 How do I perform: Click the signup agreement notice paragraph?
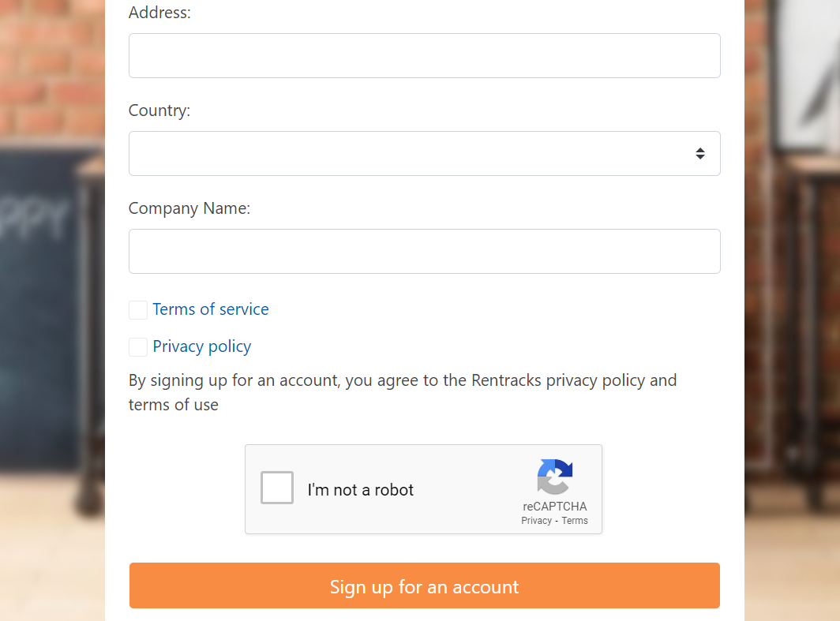click(x=403, y=392)
